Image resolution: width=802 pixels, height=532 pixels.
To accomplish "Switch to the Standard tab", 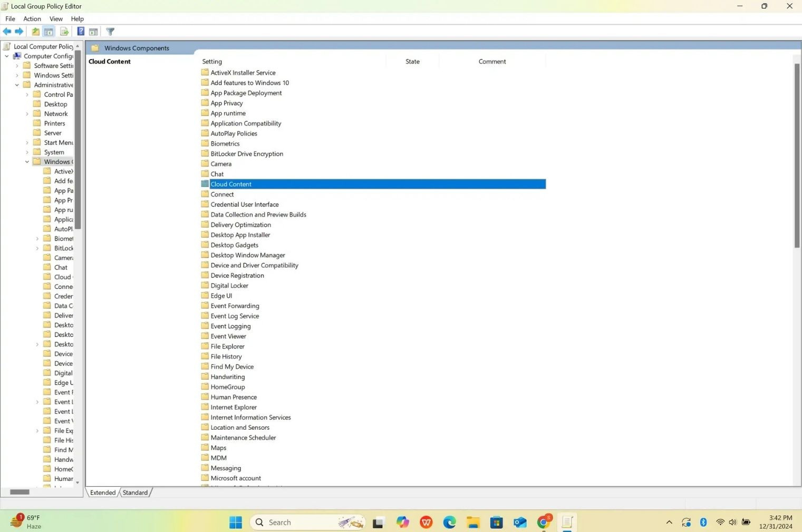I will coord(135,492).
